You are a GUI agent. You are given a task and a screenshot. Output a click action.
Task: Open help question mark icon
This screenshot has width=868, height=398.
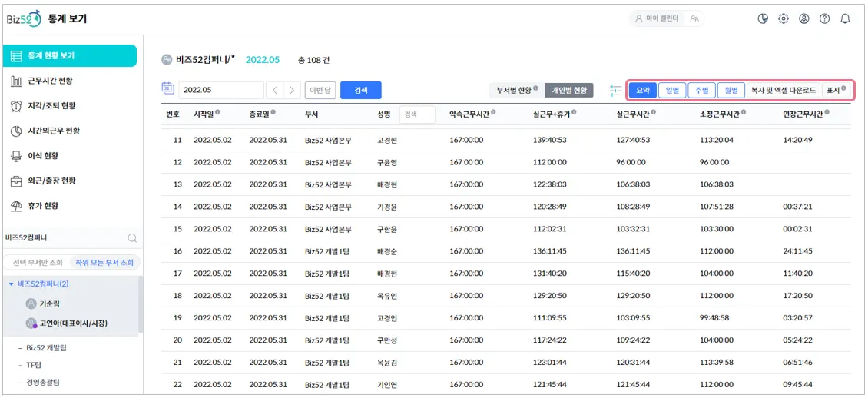coord(824,18)
